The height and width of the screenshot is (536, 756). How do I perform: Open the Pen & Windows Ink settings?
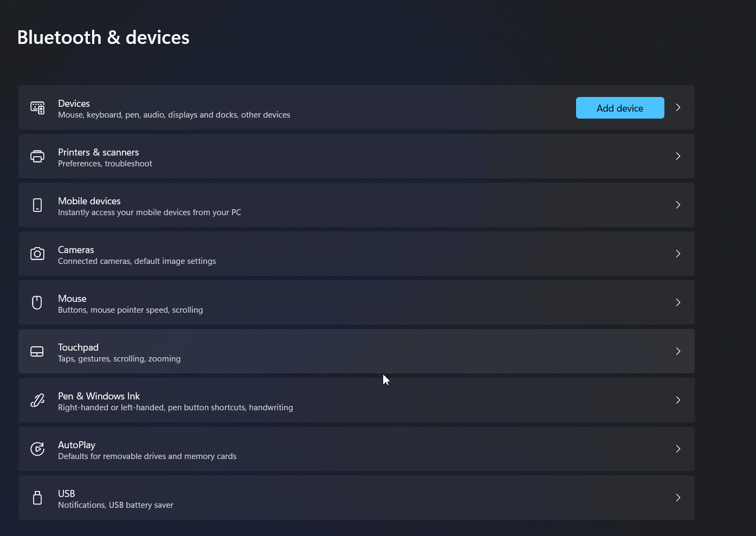(x=99, y=396)
